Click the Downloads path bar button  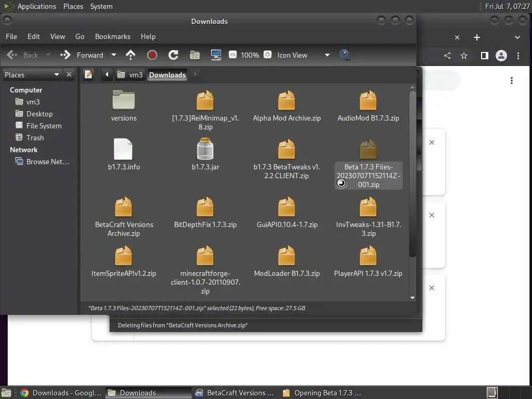click(167, 75)
